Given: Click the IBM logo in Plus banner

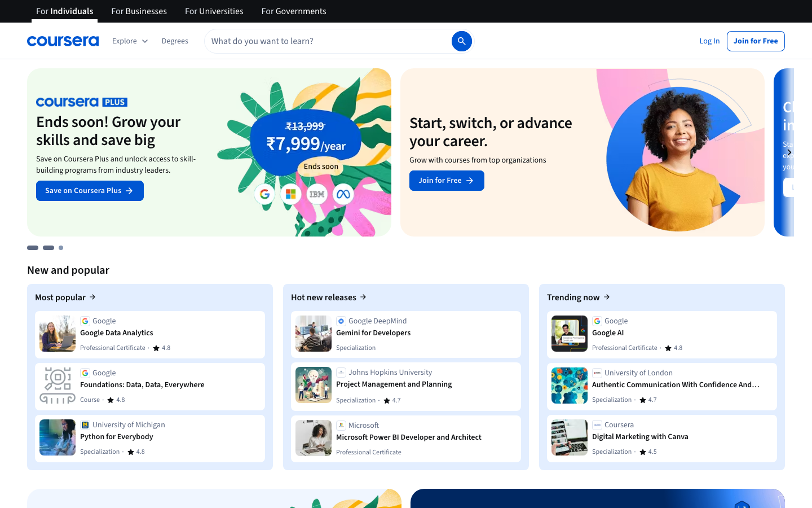Looking at the screenshot, I should (x=317, y=194).
